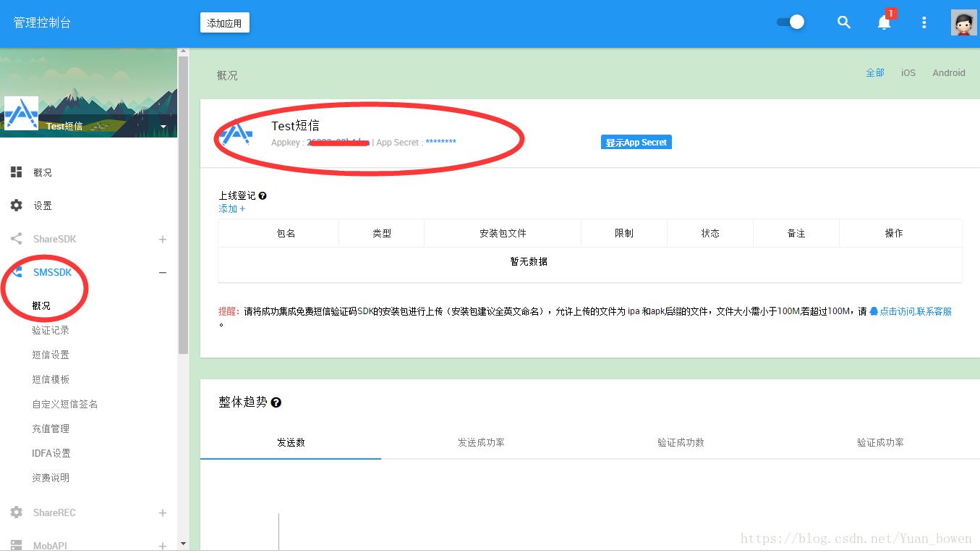The width and height of the screenshot is (980, 553).
Task: Select the 全部 platform filter
Action: click(x=875, y=72)
